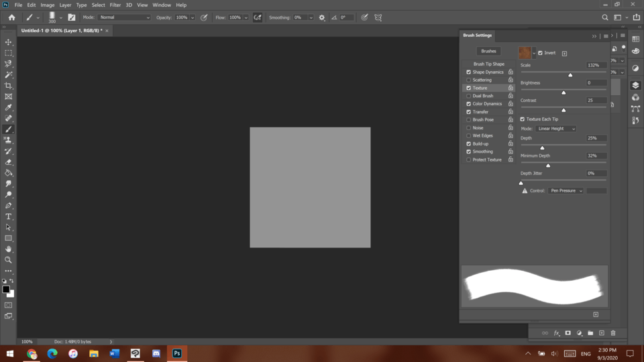The image size is (644, 362).
Task: Select the Move tool
Action: (8, 42)
